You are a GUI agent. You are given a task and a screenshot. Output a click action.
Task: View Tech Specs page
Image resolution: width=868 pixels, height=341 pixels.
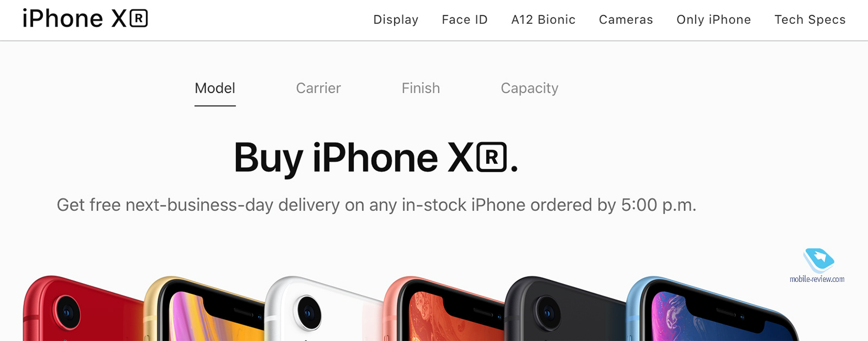coord(810,20)
